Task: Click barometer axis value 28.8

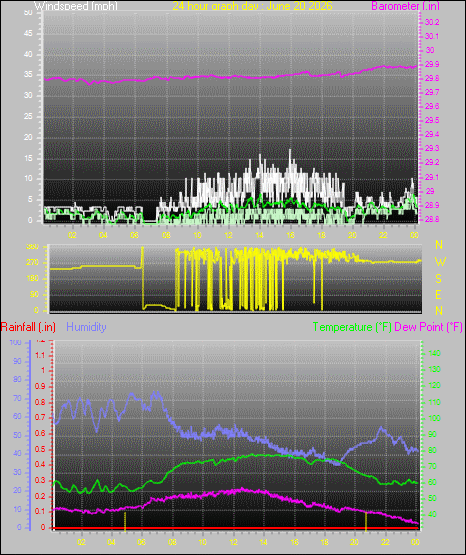Action: pos(432,219)
